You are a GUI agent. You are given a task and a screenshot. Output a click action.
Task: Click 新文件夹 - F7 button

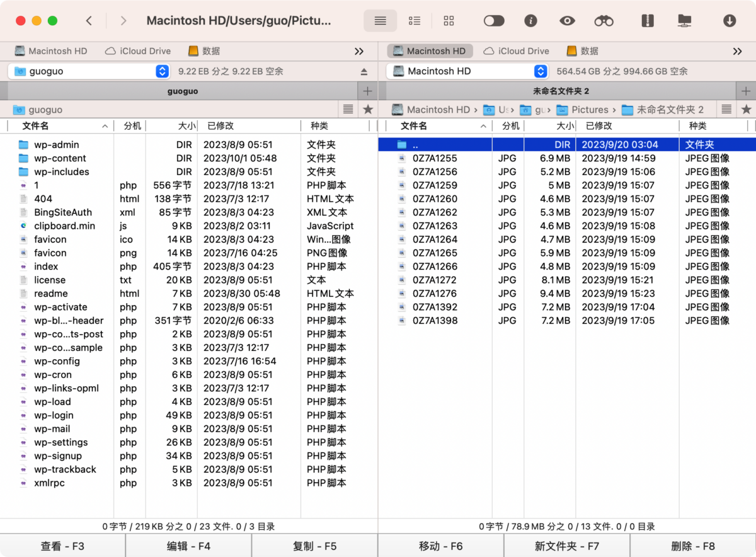coord(566,546)
